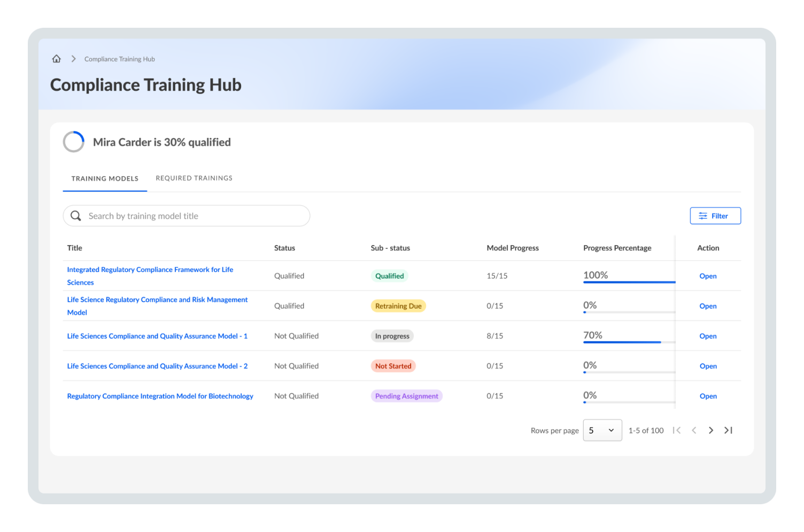Screen dimensions: 804x532
Task: Click the 1-5 of 100 pagination text
Action: coord(646,431)
